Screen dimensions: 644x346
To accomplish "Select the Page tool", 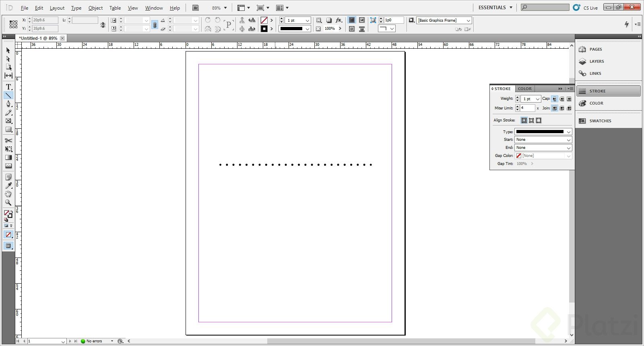I will pyautogui.click(x=8, y=67).
